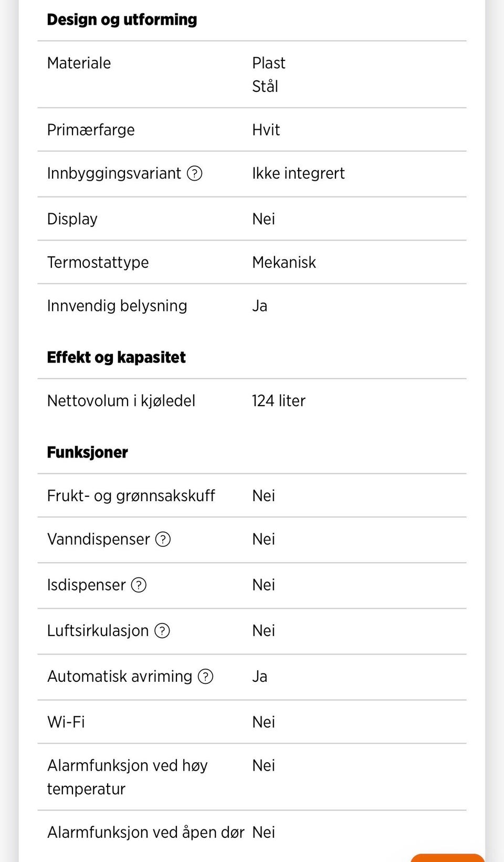The width and height of the screenshot is (504, 862).
Task: Select the "Mekanisk" value
Action: pos(284,262)
